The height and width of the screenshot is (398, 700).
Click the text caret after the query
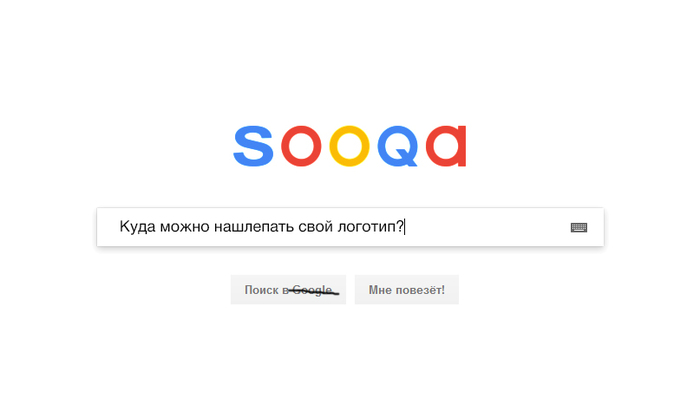tap(405, 227)
